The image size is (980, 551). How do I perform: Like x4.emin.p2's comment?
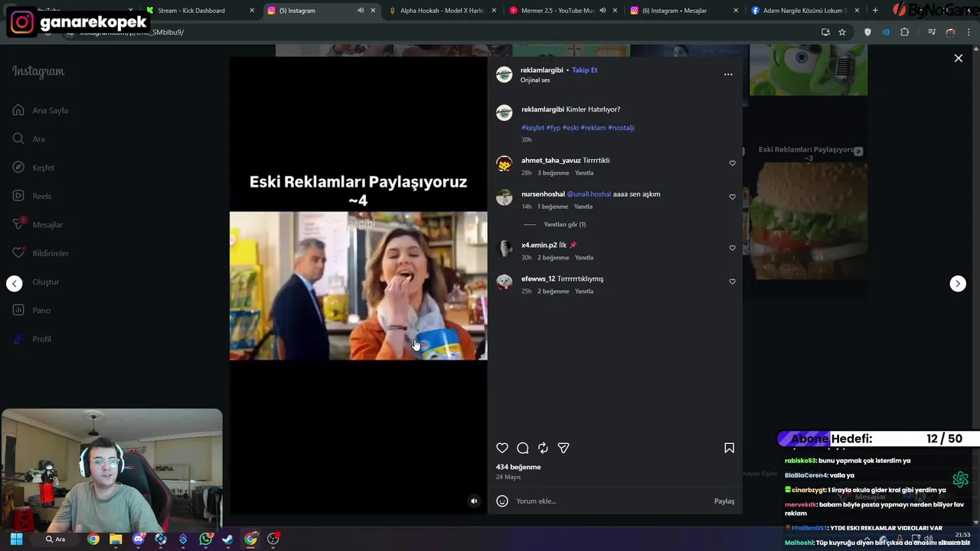(732, 248)
